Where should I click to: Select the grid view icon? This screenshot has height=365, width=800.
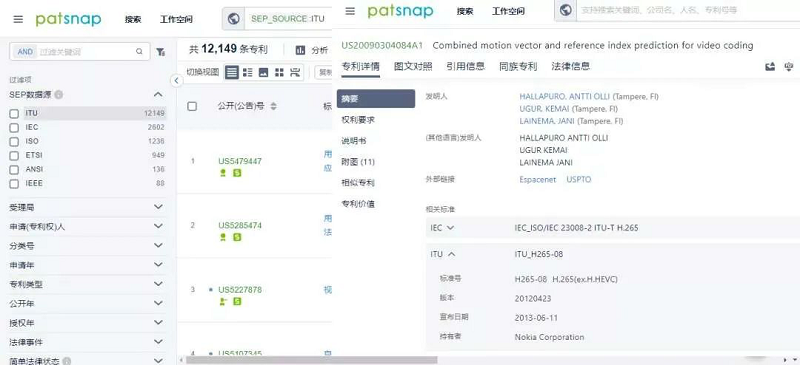click(279, 72)
